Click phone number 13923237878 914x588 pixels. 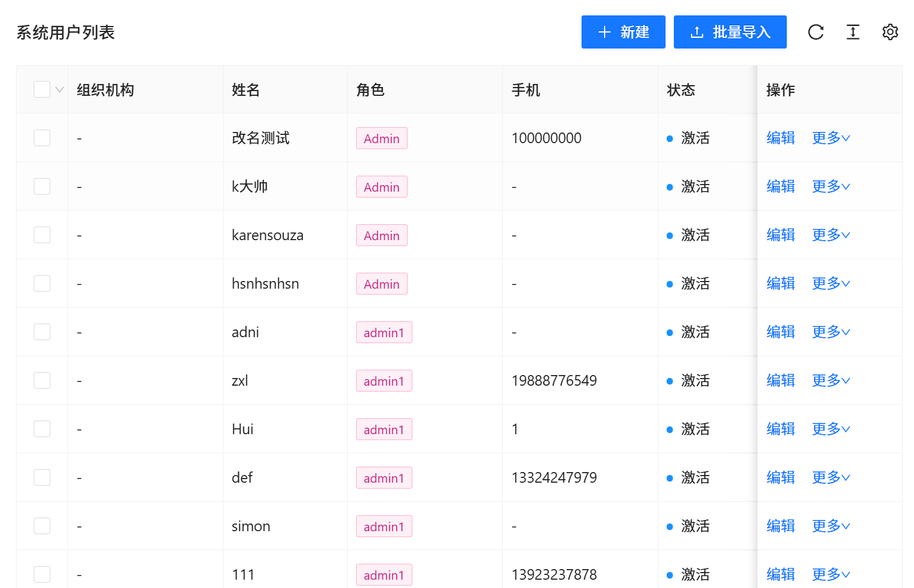point(554,574)
